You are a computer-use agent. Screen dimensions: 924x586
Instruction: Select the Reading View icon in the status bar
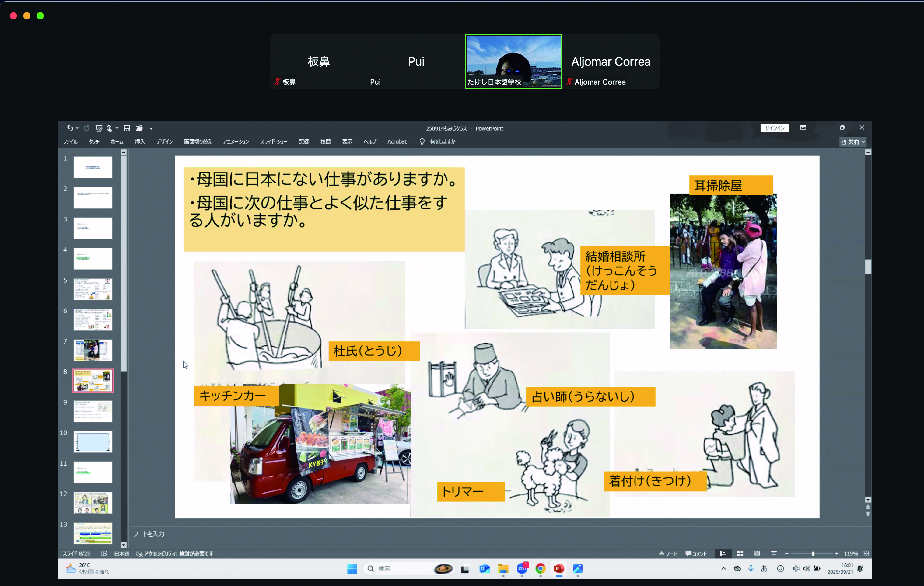[757, 554]
